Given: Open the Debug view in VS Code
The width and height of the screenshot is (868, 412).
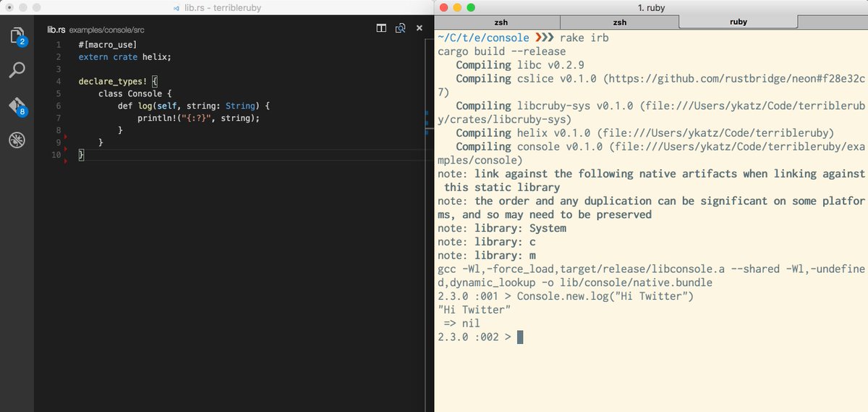Looking at the screenshot, I should 17,140.
